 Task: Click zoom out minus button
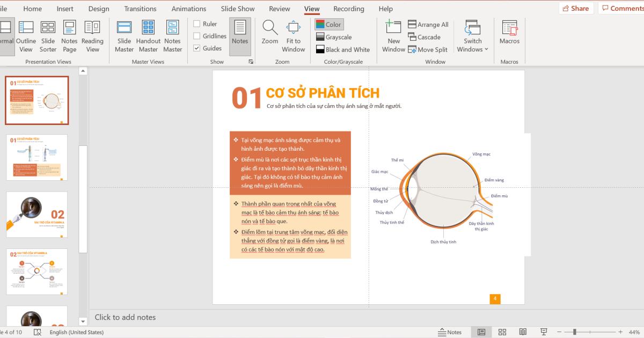point(559,332)
